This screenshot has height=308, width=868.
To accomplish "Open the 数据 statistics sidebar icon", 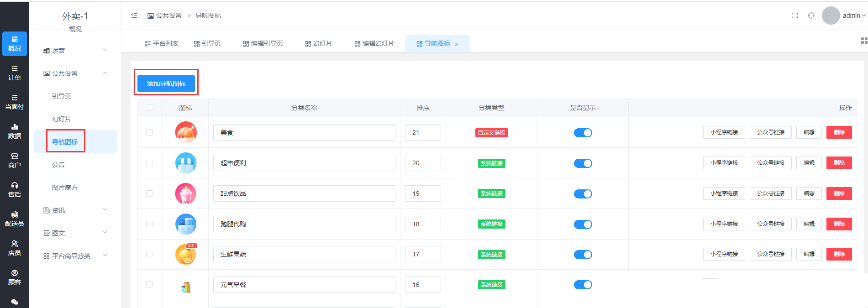I will point(15,131).
